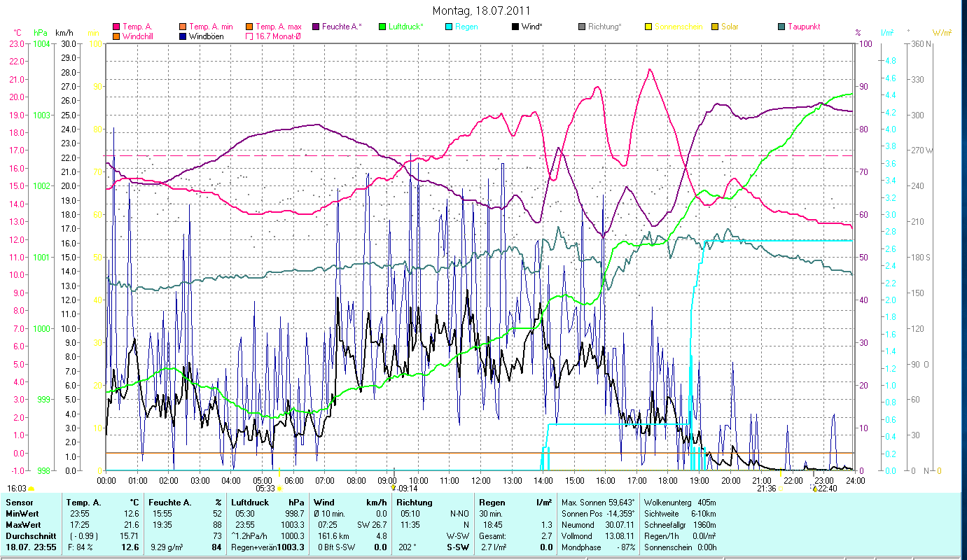Click the Schneefallgr 1960m entry
The height and width of the screenshot is (560, 967).
679,524
